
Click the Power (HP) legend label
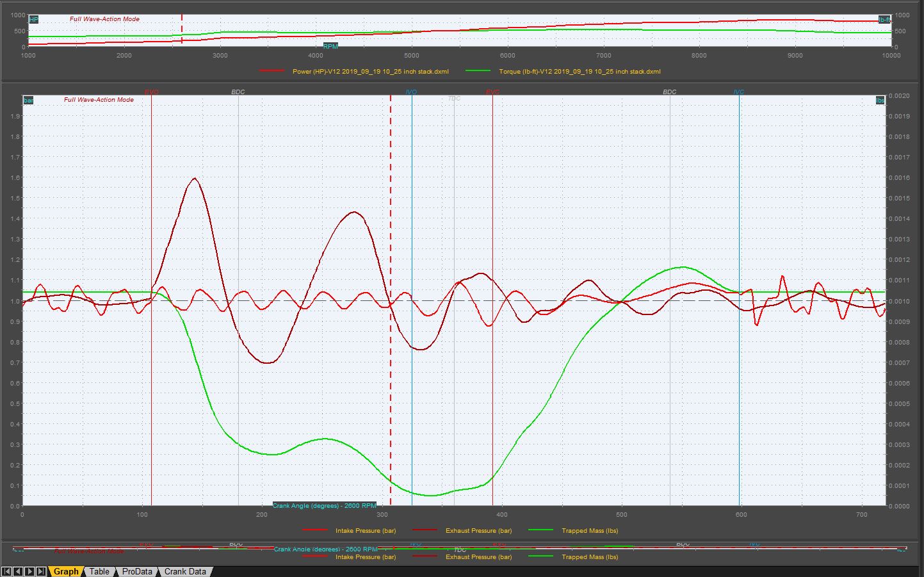(370, 72)
